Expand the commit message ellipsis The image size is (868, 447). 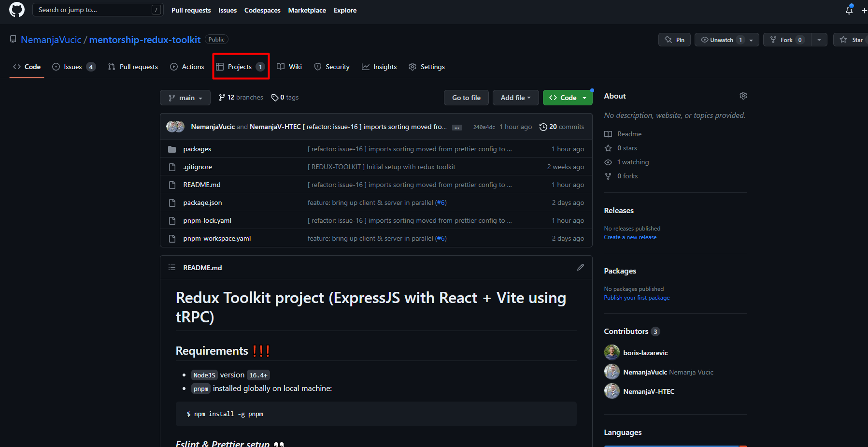[x=456, y=127]
